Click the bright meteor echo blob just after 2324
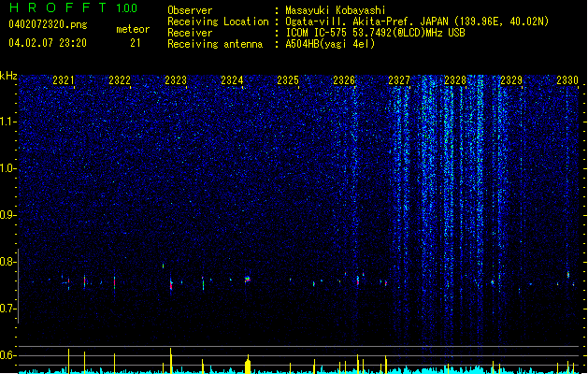The height and width of the screenshot is (374, 588). 248,279
